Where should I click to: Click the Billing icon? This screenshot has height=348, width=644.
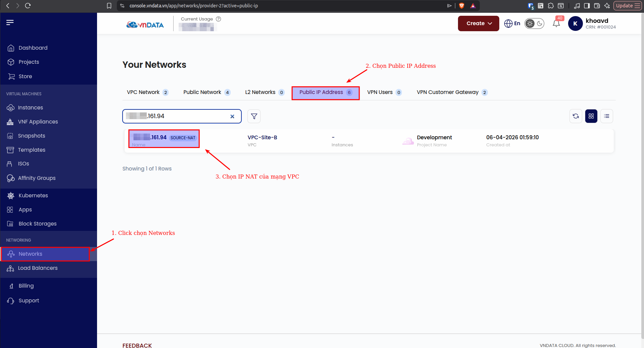pos(11,286)
